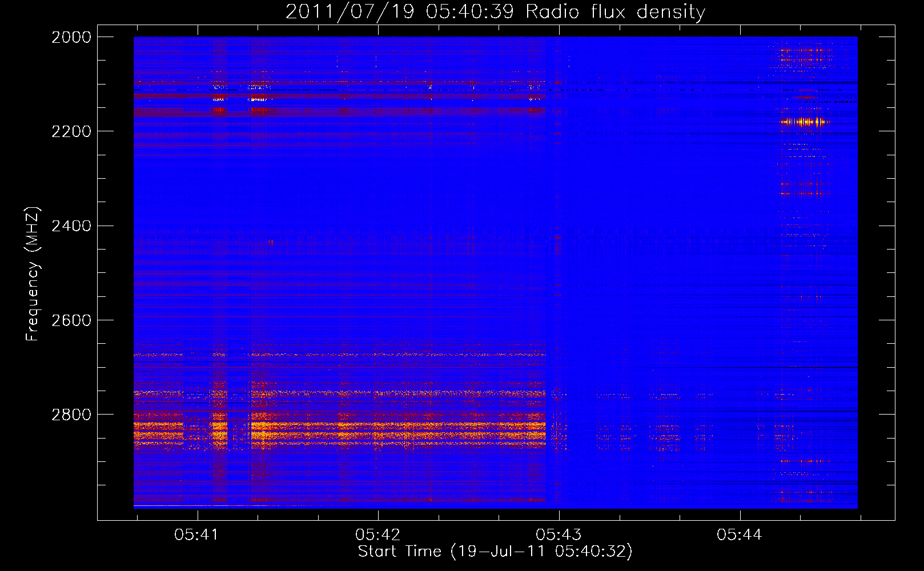Click the 05:41 time axis label
924x571 pixels.
(196, 535)
